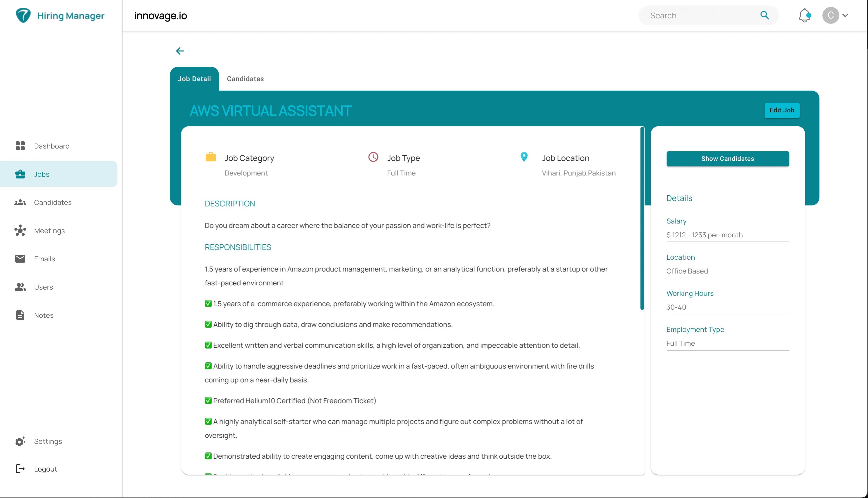868x498 pixels.
Task: Expand the account dropdown chevron
Action: (845, 15)
